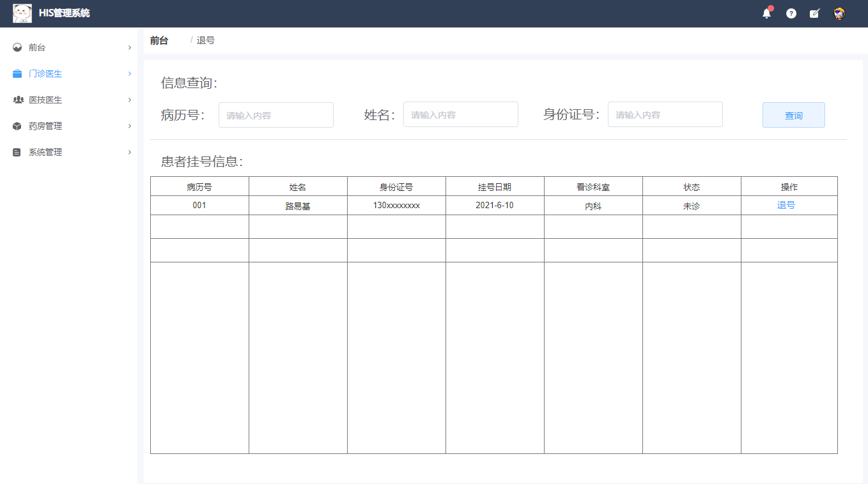This screenshot has height=484, width=868.
Task: Select the name cell 路易基
Action: (x=298, y=206)
